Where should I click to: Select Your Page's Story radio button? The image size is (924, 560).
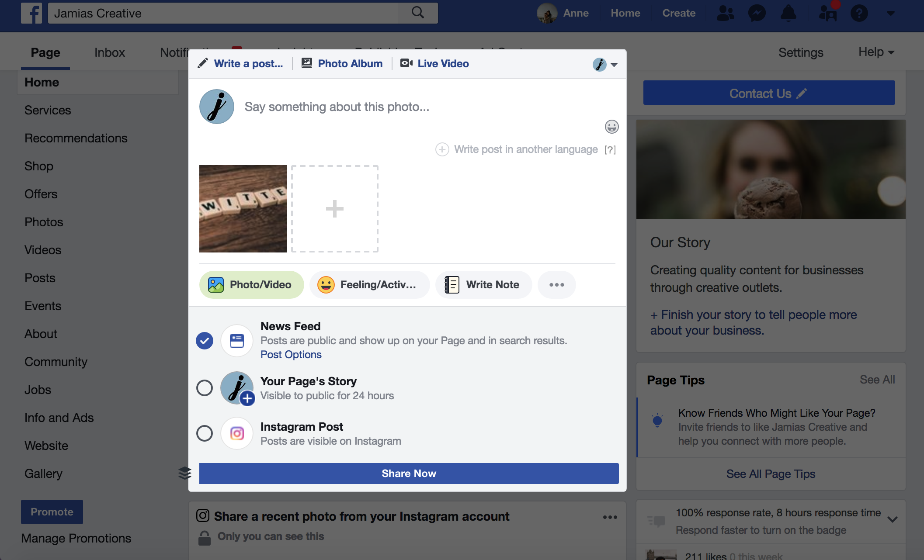(x=205, y=388)
